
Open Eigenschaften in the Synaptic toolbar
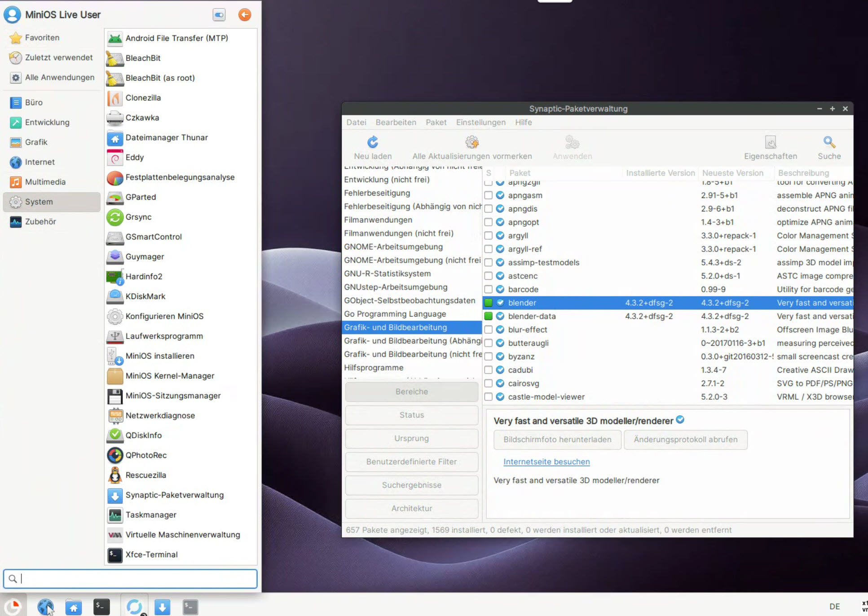pos(770,143)
